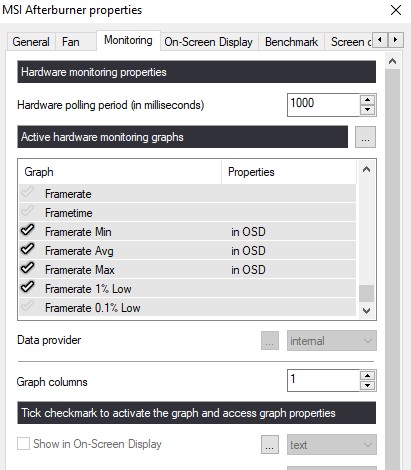Select the Framerate Avg graph row
Screen dimensions: 411x470
click(x=187, y=251)
